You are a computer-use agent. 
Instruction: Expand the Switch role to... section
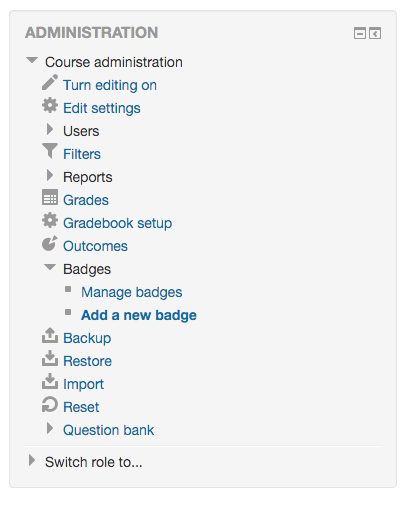click(32, 460)
